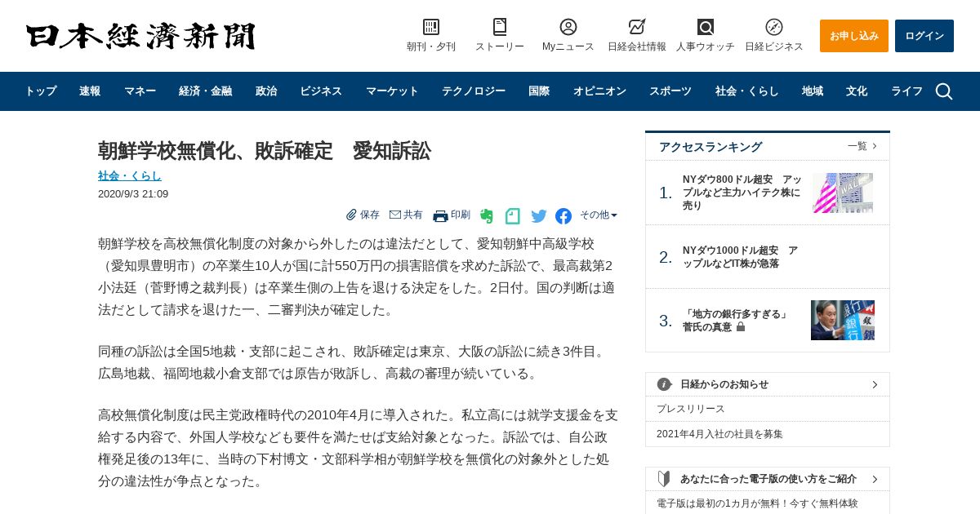Click the 菅氏 bank article thumbnail
This screenshot has height=514, width=980.
[x=843, y=320]
